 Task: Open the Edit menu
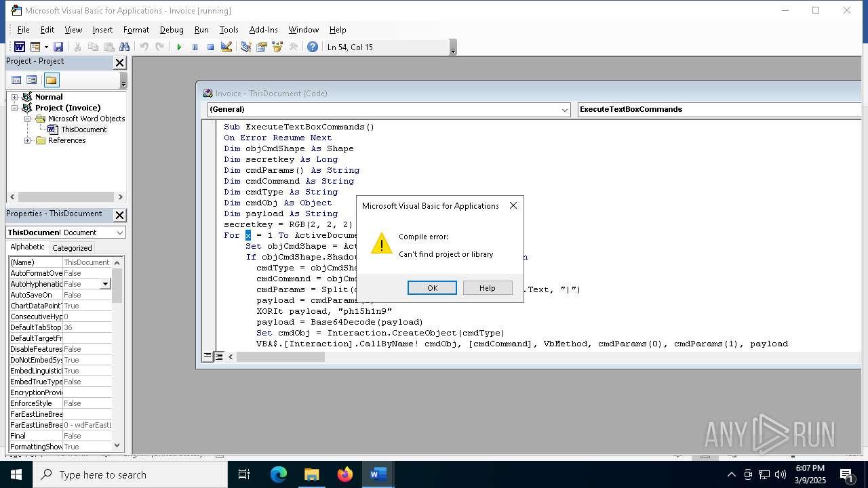point(47,30)
